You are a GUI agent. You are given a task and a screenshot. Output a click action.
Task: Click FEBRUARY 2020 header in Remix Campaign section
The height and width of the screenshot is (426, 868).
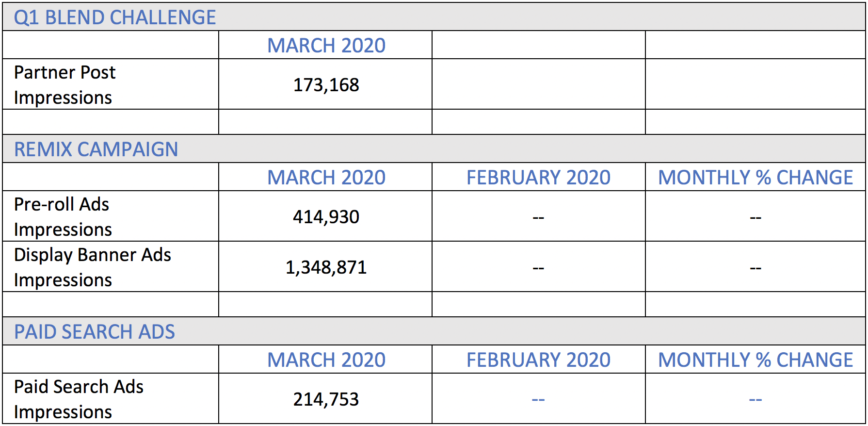pyautogui.click(x=538, y=178)
